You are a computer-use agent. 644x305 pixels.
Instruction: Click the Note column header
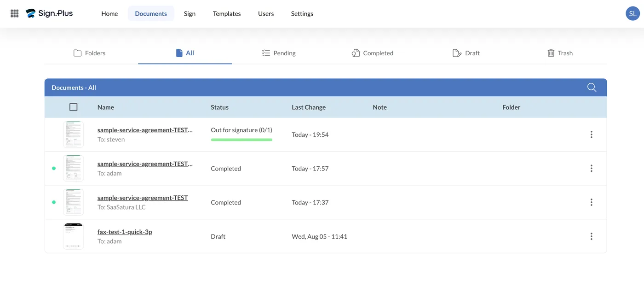click(x=379, y=107)
